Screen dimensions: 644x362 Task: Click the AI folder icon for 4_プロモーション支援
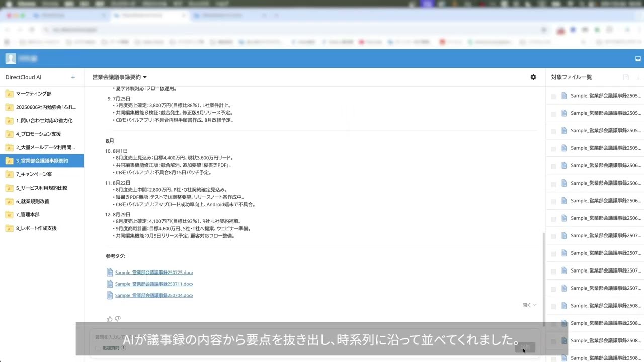coord(9,134)
